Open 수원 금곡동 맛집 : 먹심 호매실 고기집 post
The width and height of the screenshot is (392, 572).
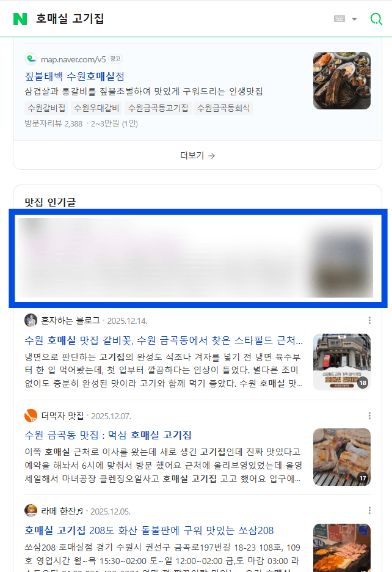(108, 435)
